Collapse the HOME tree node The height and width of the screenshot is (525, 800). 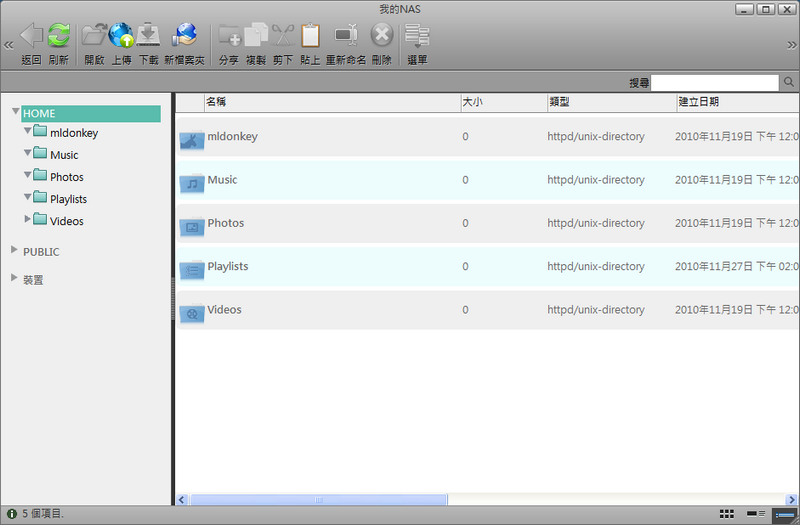16,113
